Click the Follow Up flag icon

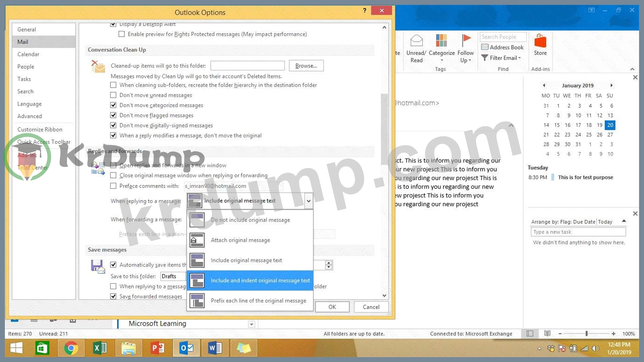tap(466, 40)
